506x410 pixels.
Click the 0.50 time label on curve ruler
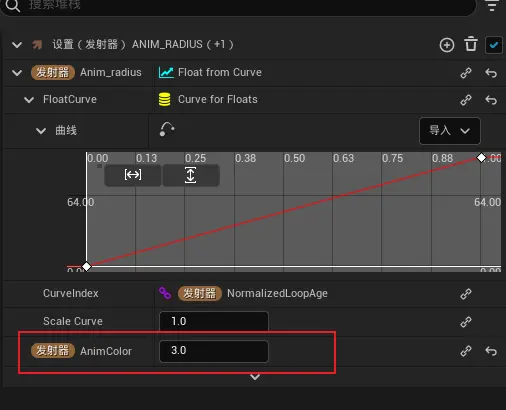point(294,158)
